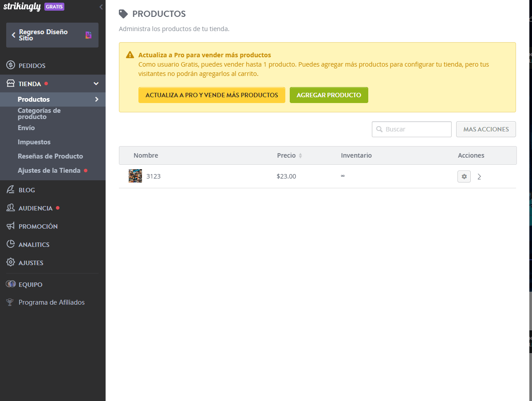Click the Programa de Afiliados trophy icon

pyautogui.click(x=10, y=302)
